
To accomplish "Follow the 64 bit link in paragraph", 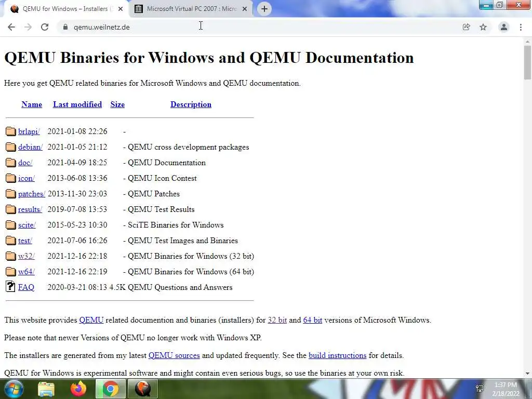I will [x=312, y=320].
